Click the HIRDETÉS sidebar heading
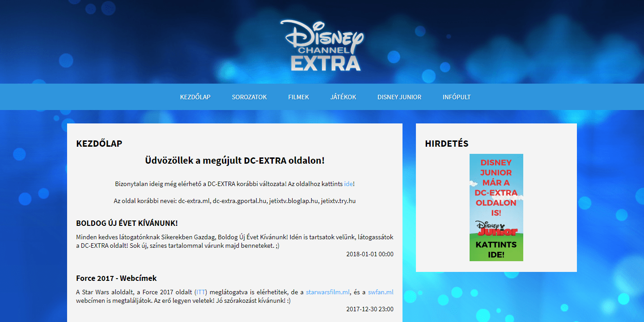 447,144
